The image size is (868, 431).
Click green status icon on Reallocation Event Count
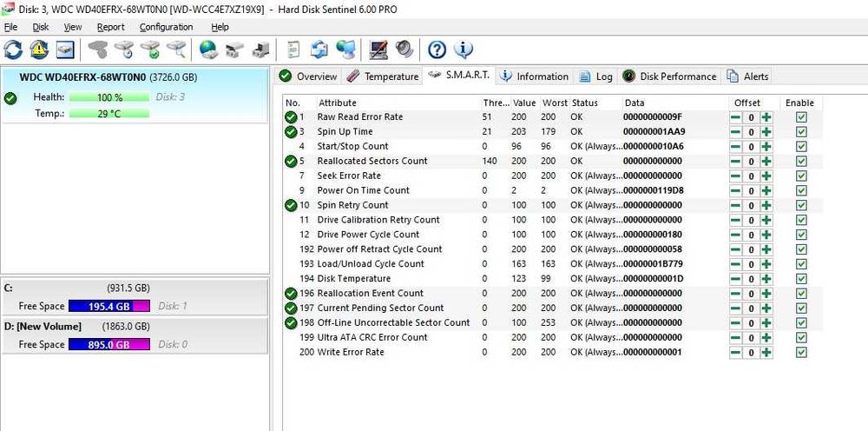[x=291, y=293]
